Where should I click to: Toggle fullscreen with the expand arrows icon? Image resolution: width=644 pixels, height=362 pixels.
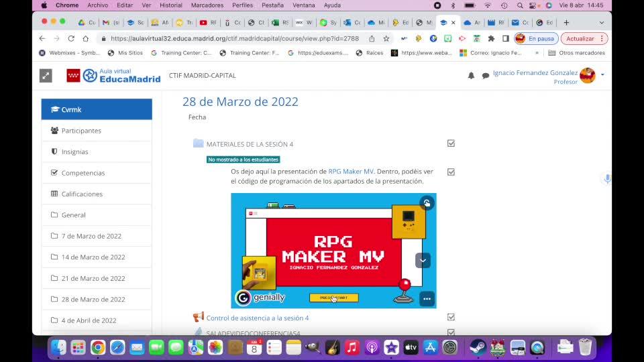[x=46, y=76]
